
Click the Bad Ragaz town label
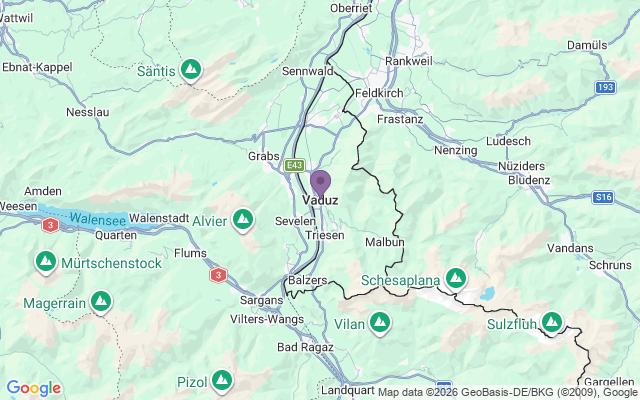coord(305,347)
